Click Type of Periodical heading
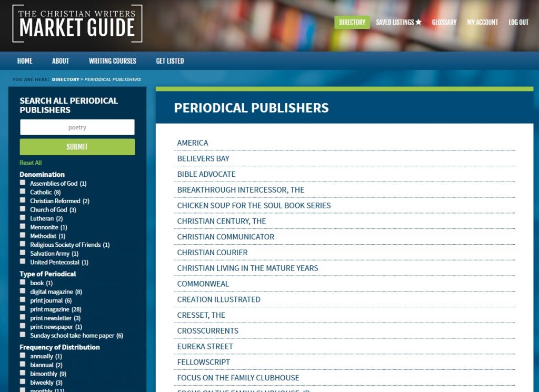 (48, 274)
